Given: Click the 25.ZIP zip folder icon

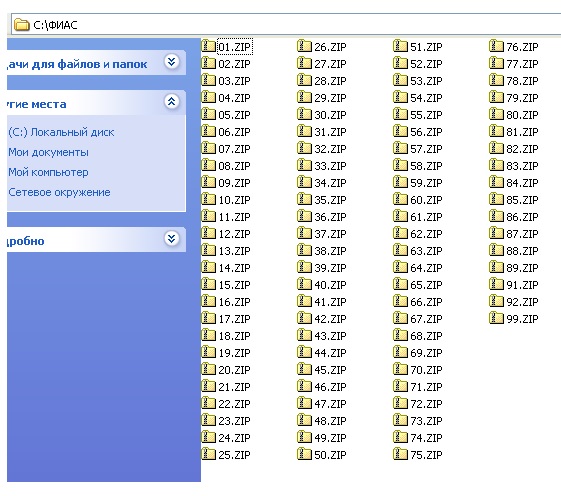Looking at the screenshot, I should point(208,454).
